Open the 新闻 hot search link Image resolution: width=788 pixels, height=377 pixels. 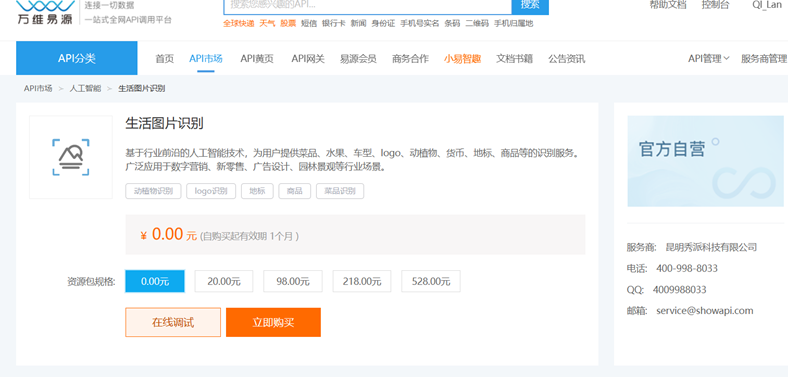point(358,23)
